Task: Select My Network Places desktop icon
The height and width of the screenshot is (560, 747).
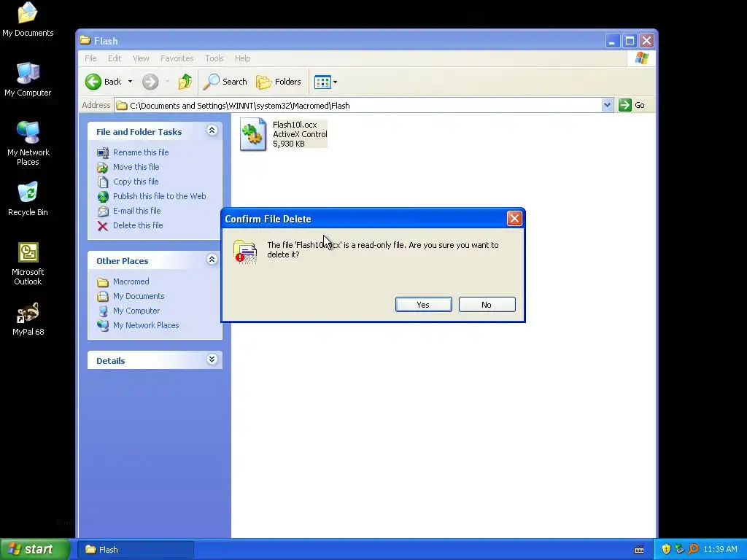Action: [28, 144]
